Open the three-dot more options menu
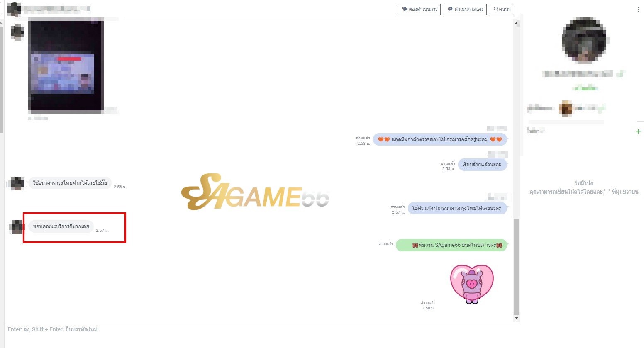Image resolution: width=644 pixels, height=348 pixels. 638,10
